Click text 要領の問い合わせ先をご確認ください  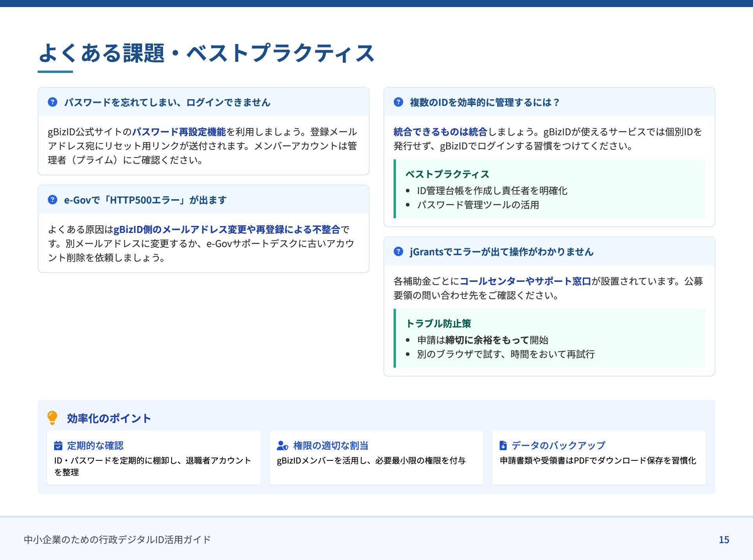coord(476,295)
